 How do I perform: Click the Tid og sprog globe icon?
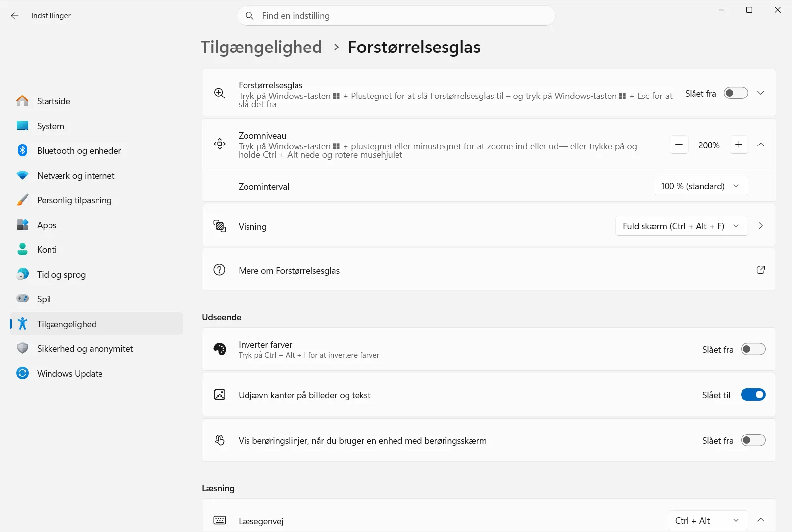point(22,274)
